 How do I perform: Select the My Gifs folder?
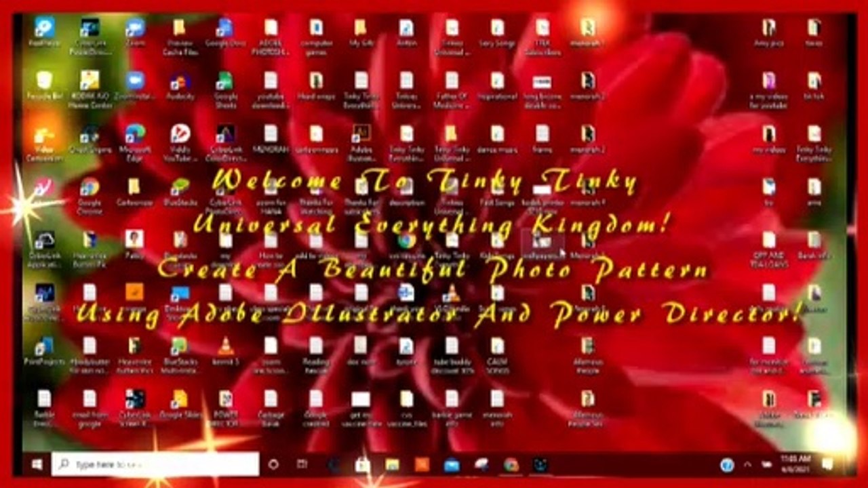pyautogui.click(x=361, y=33)
